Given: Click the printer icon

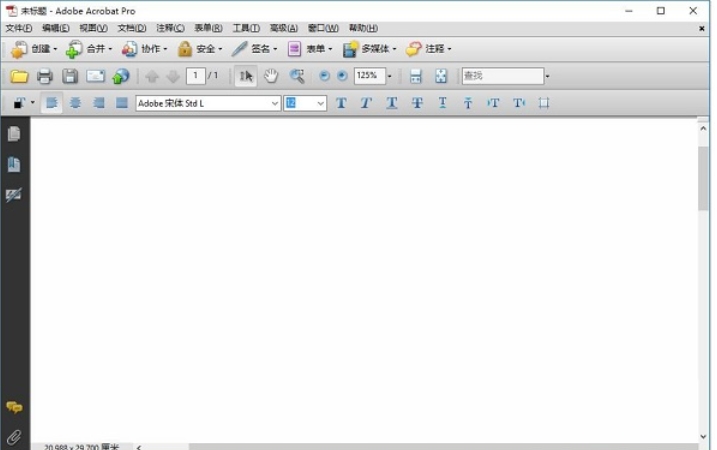Looking at the screenshot, I should coord(44,76).
